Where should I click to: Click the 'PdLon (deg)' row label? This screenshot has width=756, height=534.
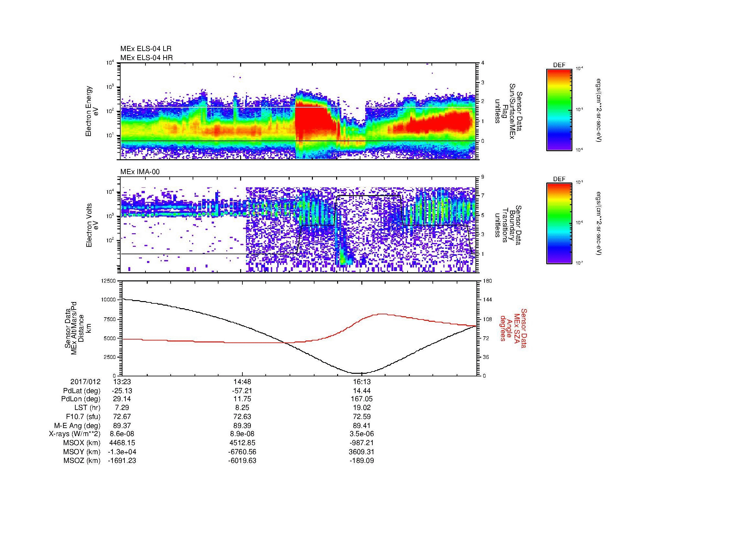(81, 399)
